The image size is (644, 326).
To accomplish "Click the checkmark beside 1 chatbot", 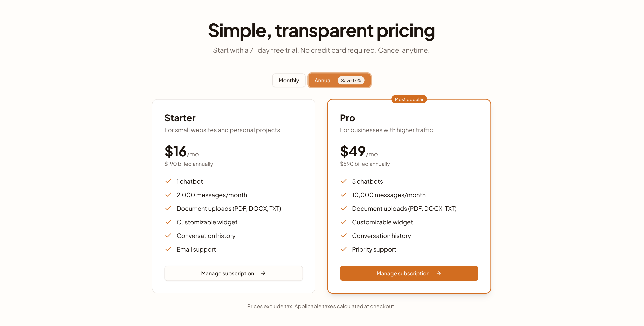I will pos(168,181).
